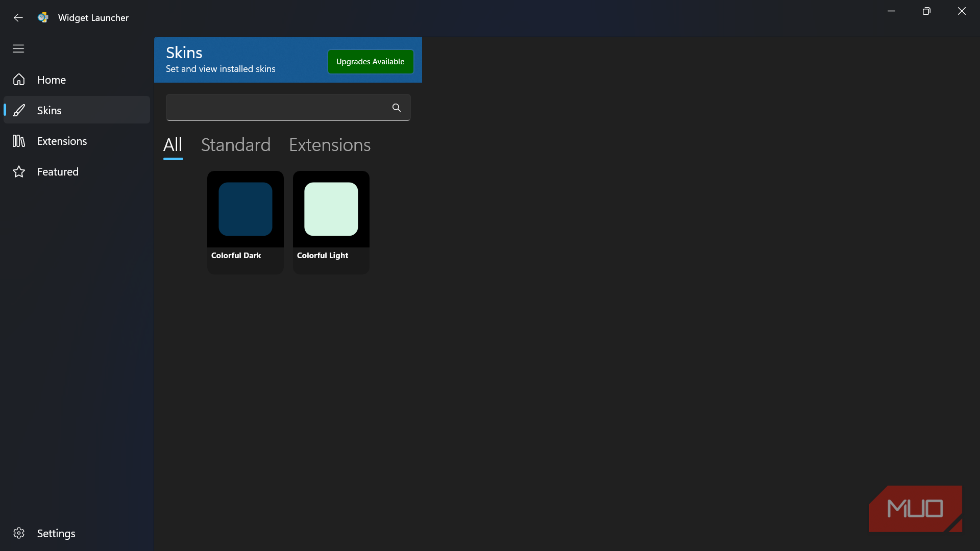Click the Skins page heading

coord(184,53)
